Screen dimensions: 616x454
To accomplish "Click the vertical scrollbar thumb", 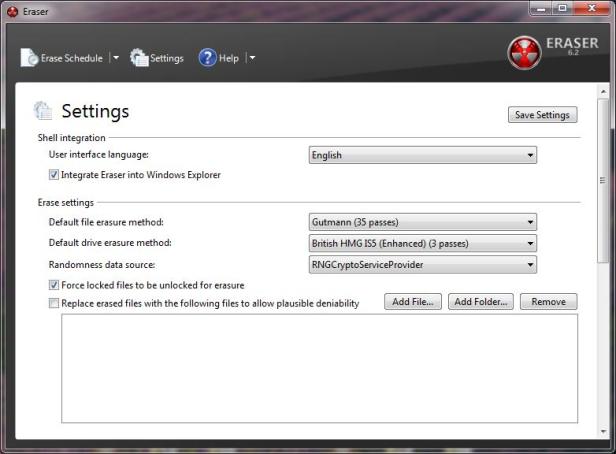I will 603,181.
